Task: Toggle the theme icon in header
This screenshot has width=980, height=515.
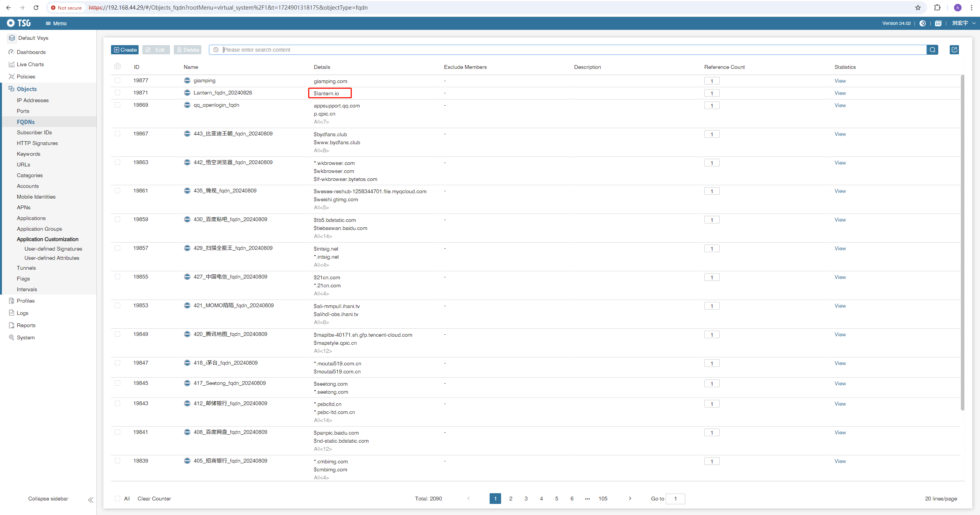Action: (x=923, y=23)
